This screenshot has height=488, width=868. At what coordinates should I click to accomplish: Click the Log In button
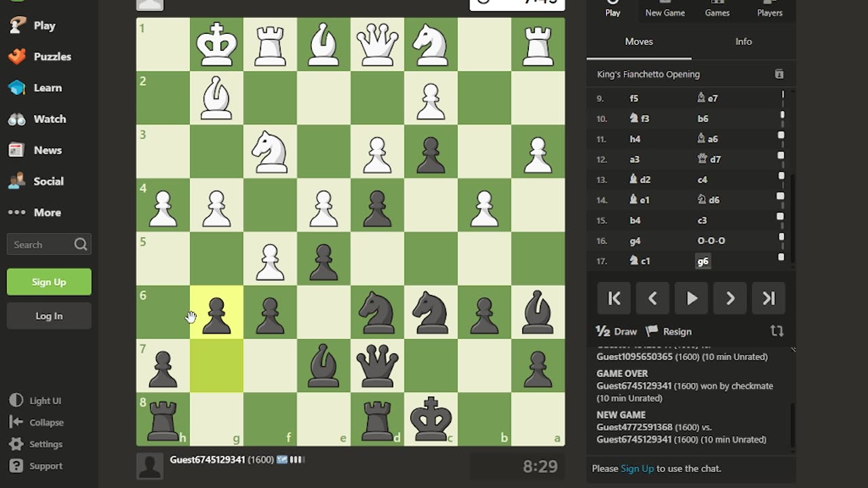49,316
